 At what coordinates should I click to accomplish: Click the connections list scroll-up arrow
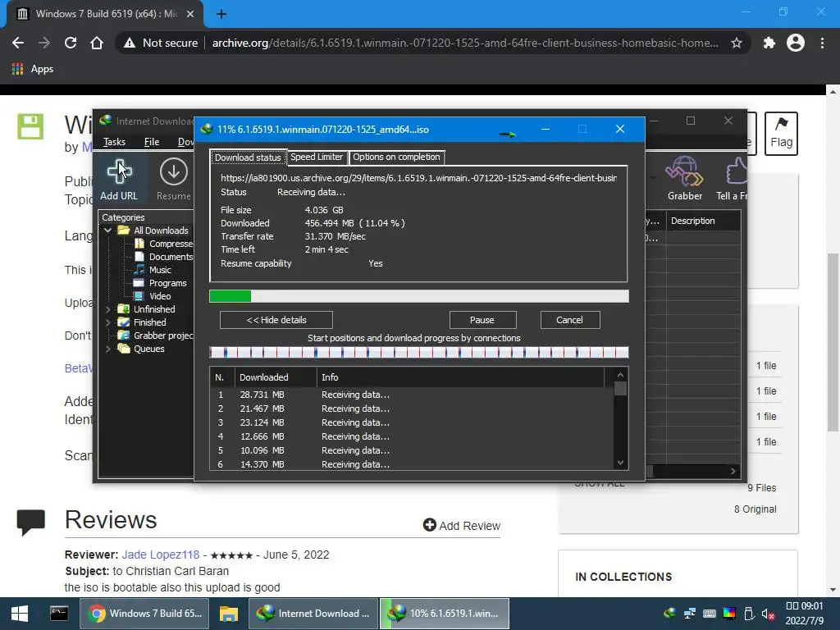(620, 375)
